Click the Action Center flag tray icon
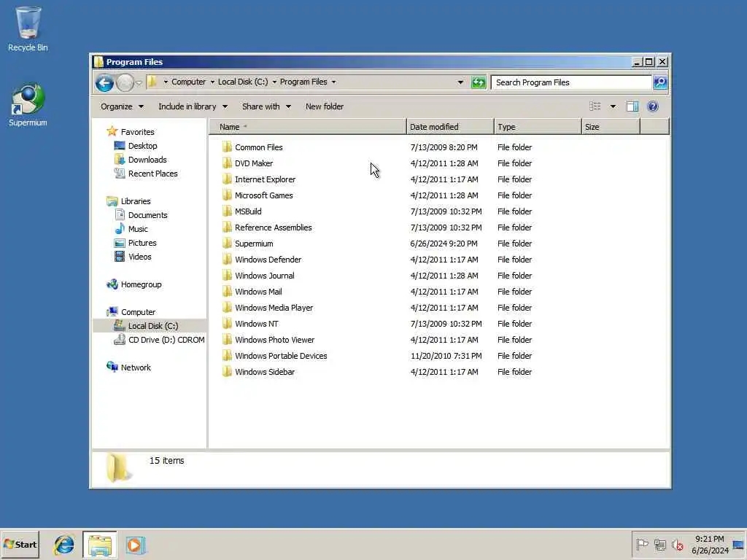The width and height of the screenshot is (747, 560). [642, 544]
